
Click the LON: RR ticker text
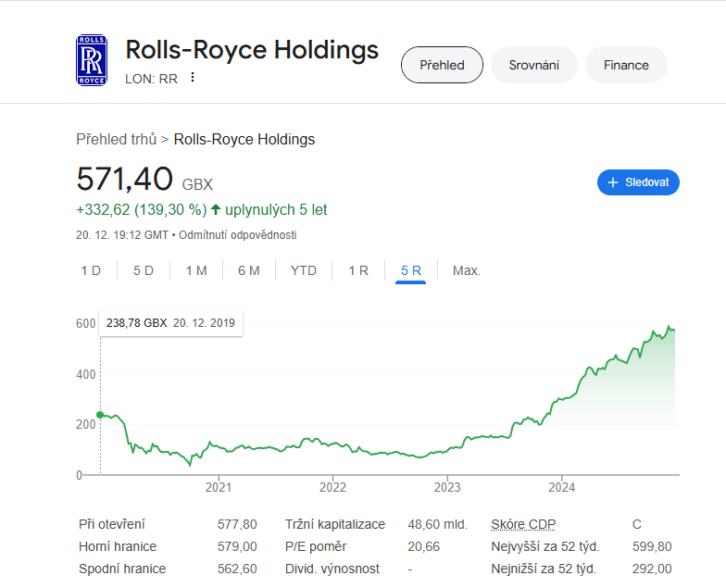tap(152, 80)
